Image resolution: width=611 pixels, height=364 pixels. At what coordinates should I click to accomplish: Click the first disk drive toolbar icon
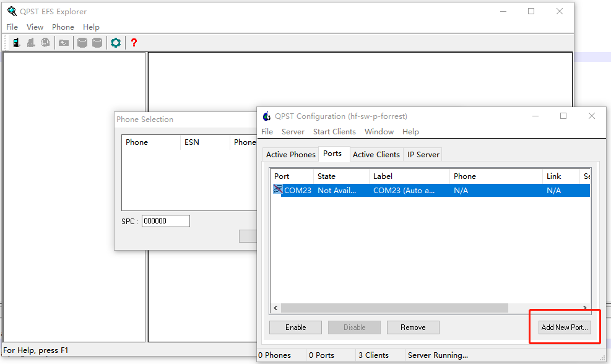click(x=82, y=43)
